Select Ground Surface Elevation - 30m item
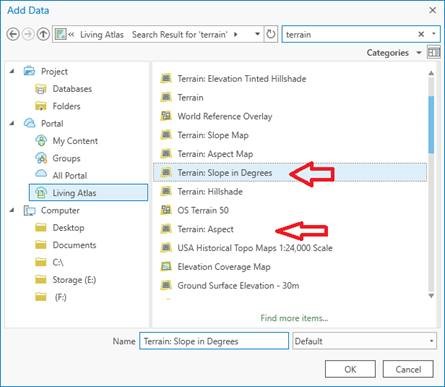The height and width of the screenshot is (387, 445). [238, 286]
